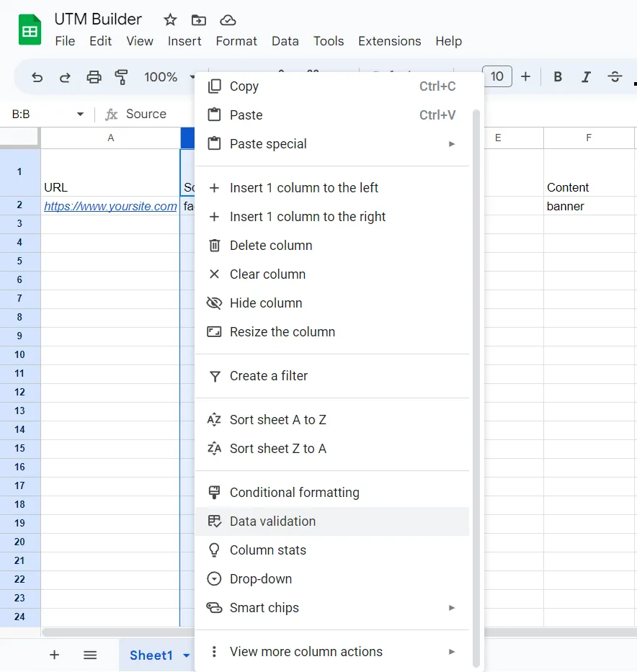The image size is (637, 672).
Task: Open the yoursite.com hyperlink in cell A2
Action: [x=110, y=206]
